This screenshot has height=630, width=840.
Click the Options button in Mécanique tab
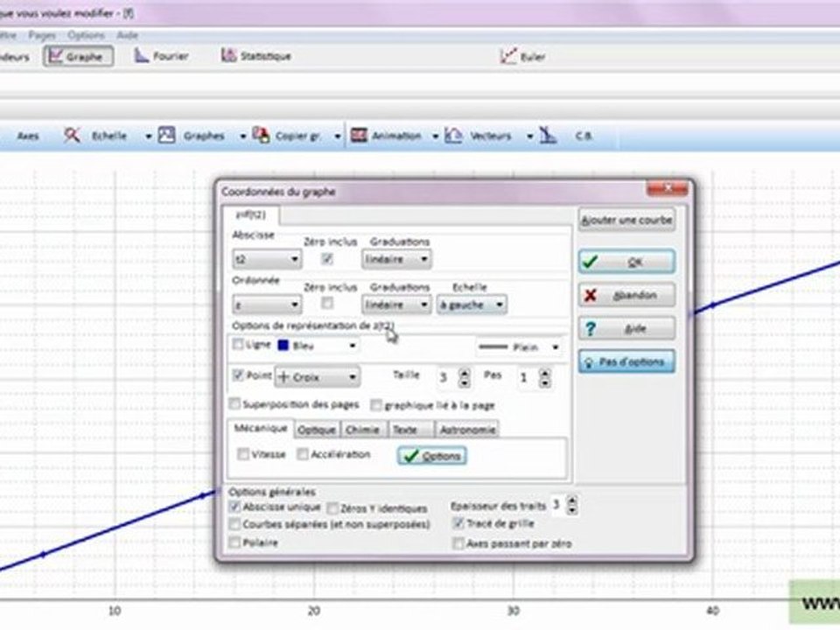431,456
